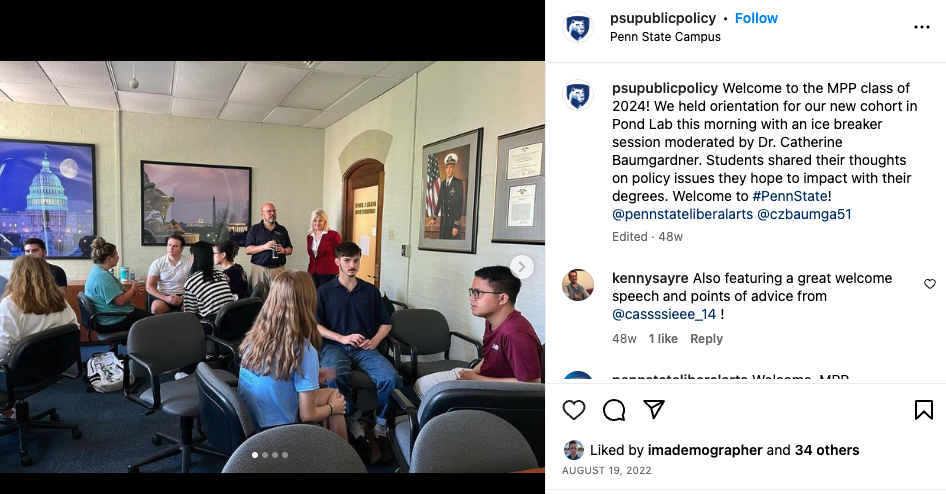Open the three-dot more options menu

click(922, 27)
